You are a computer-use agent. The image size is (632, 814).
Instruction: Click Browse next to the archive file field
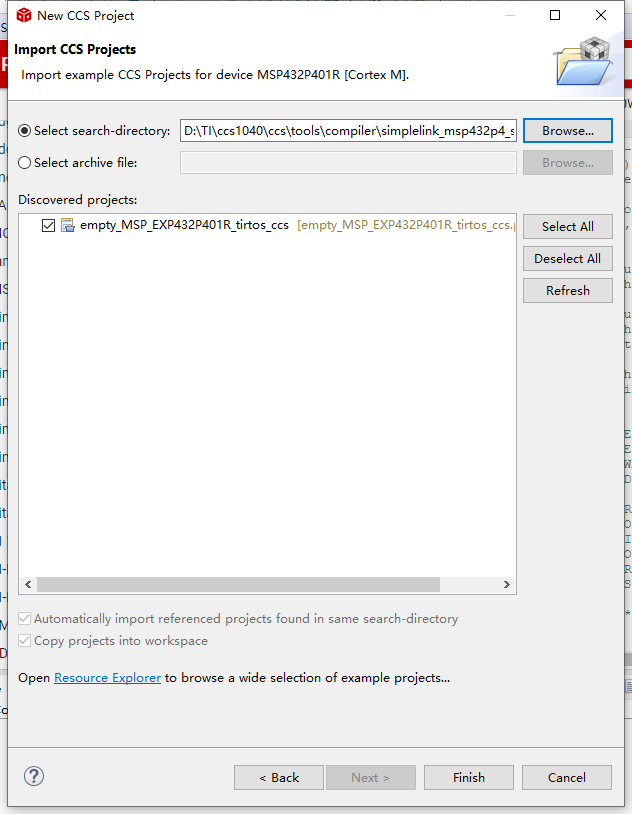(x=568, y=162)
